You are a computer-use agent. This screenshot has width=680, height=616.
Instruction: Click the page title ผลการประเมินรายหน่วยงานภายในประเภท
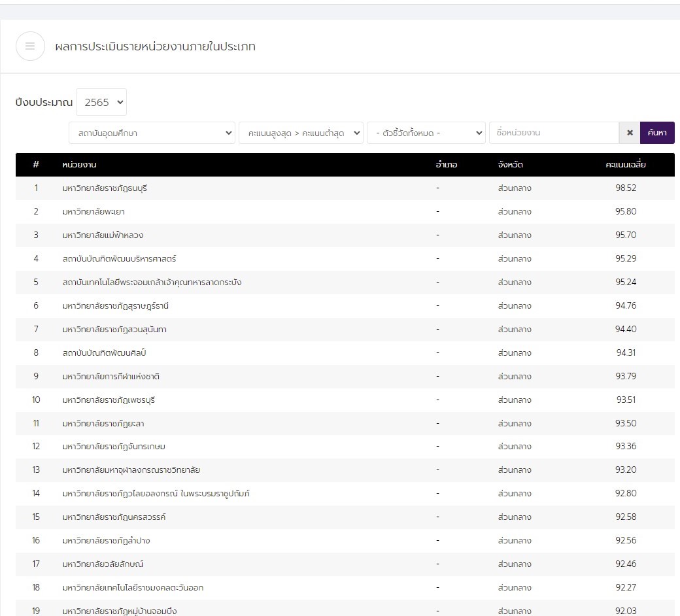click(155, 46)
